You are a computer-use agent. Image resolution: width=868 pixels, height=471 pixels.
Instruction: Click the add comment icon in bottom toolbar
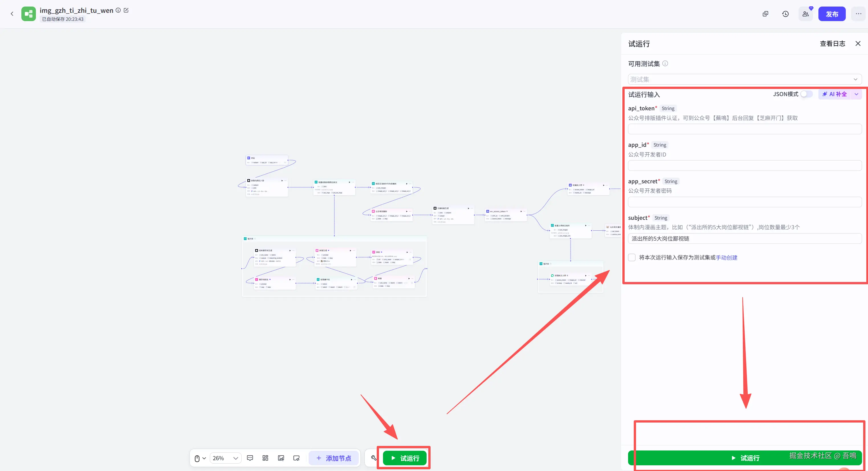coord(250,458)
